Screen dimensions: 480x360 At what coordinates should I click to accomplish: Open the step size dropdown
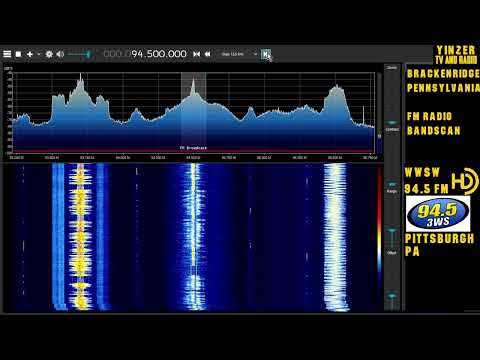tap(239, 54)
